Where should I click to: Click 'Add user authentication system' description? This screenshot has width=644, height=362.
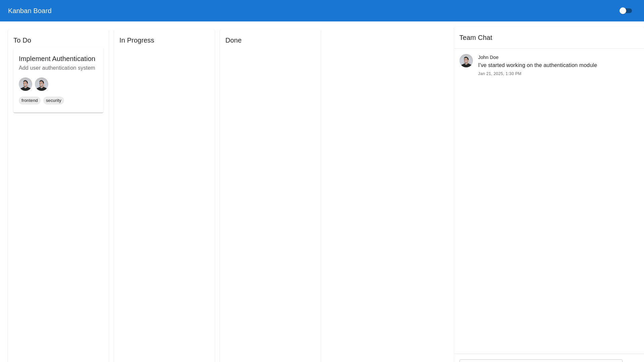[x=57, y=68]
